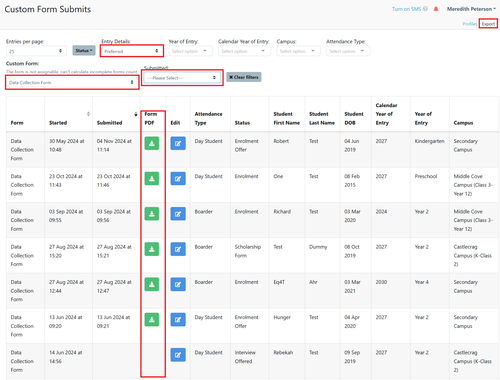Edit the Eq4T Ahr form entry

[178, 284]
